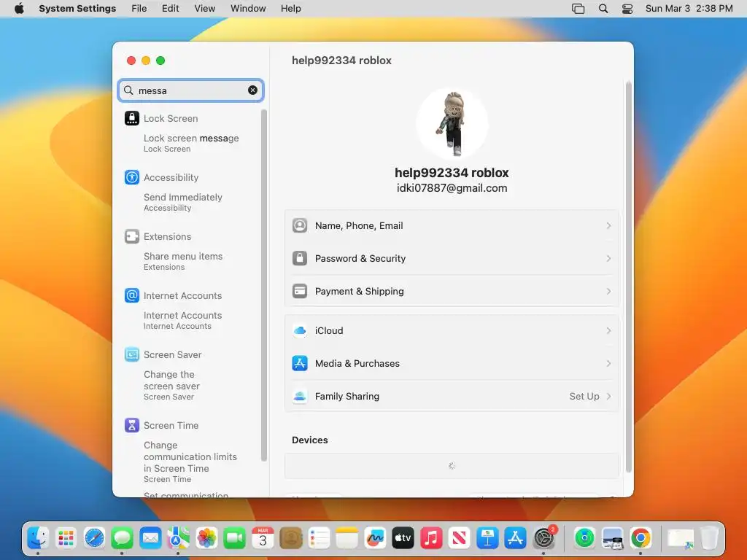The height and width of the screenshot is (560, 747).
Task: Open the File menu
Action: (x=139, y=9)
